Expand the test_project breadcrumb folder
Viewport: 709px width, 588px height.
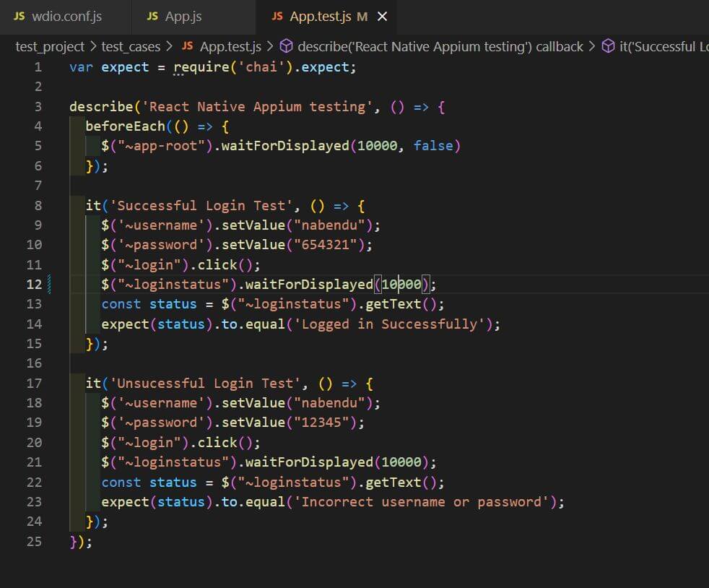click(50, 46)
